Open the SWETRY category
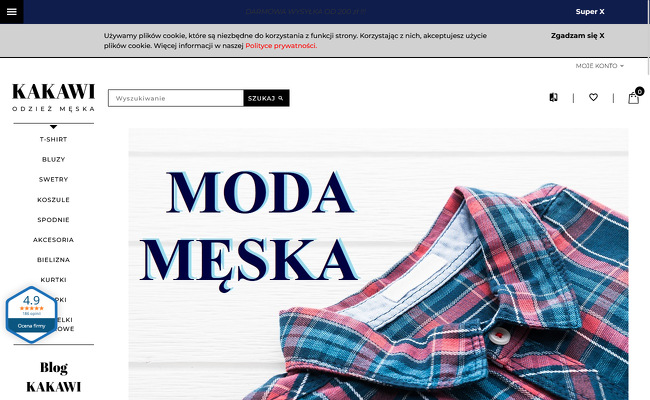Screen dimensions: 650x400 pos(53,179)
